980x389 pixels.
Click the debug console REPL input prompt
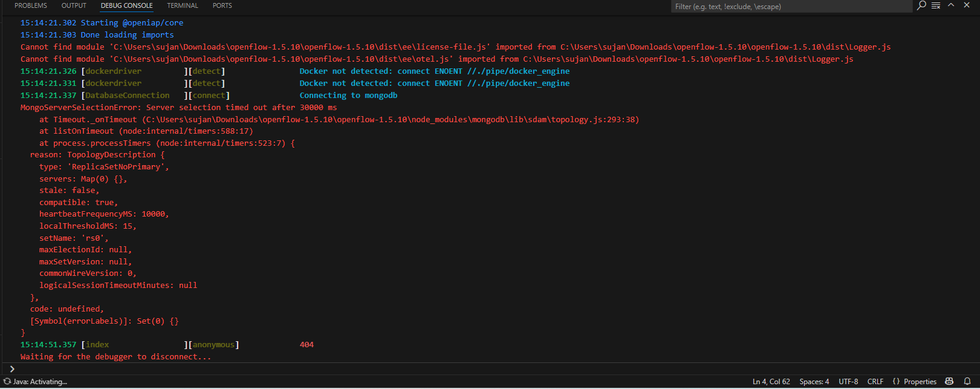pos(490,368)
